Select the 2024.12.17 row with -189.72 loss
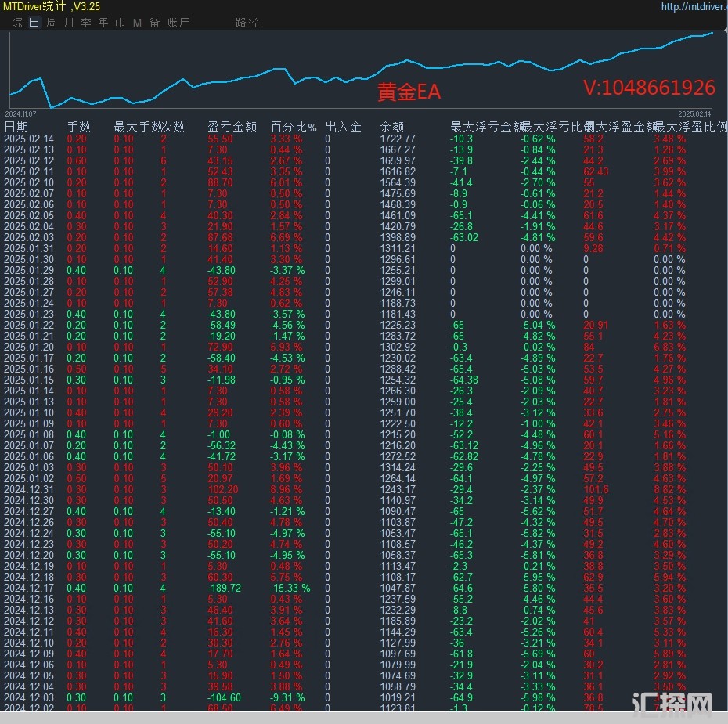The image size is (728, 724). tap(235, 588)
